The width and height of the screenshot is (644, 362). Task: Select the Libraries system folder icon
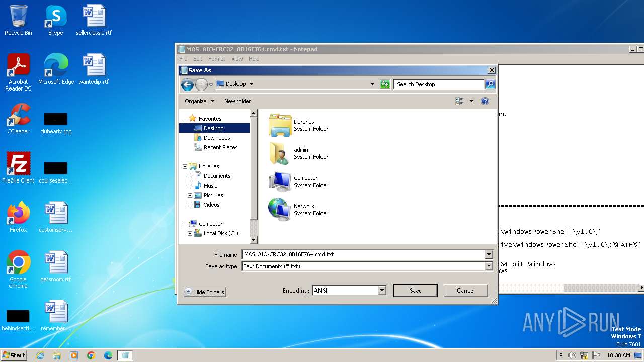280,125
